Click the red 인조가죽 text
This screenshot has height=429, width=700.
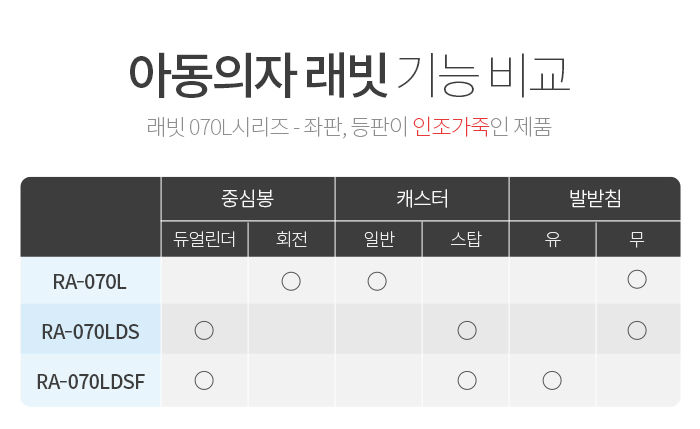[451, 127]
